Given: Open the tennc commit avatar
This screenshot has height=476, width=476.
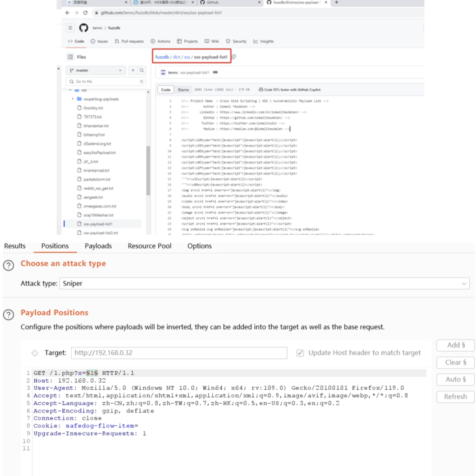Looking at the screenshot, I should pyautogui.click(x=163, y=73).
